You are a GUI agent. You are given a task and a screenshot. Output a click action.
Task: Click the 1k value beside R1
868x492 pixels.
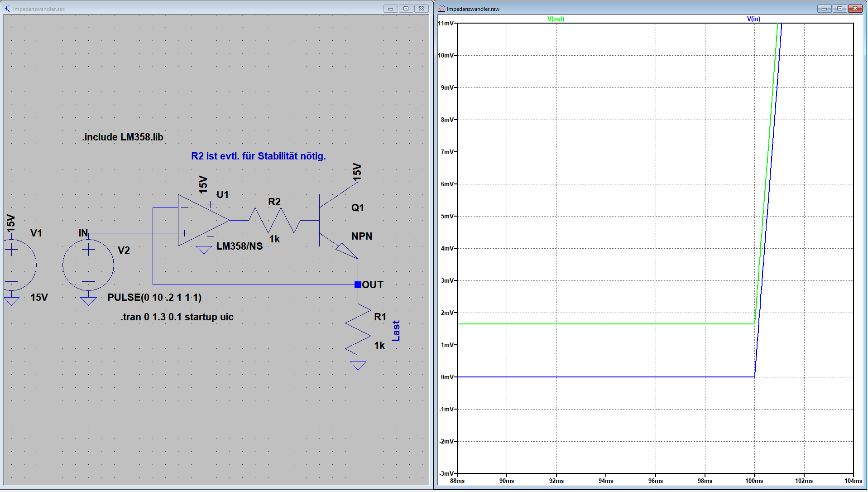pos(379,346)
